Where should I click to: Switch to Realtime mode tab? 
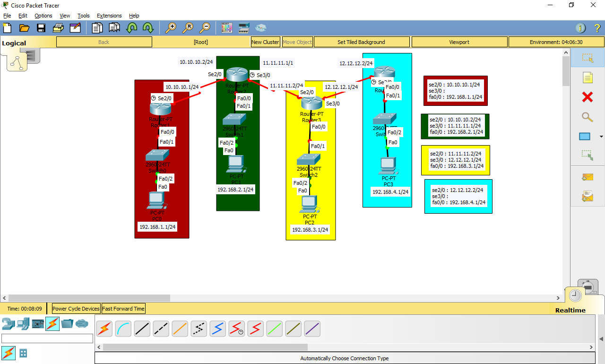coord(570,310)
